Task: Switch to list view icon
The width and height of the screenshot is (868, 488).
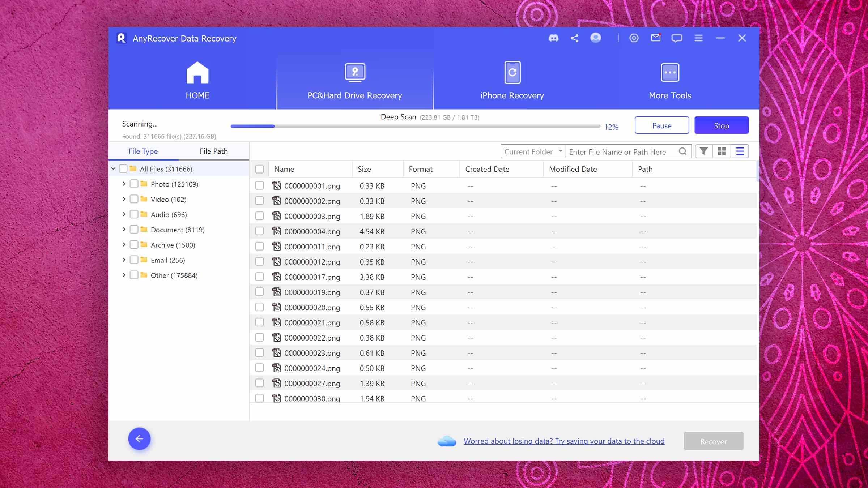Action: point(740,151)
